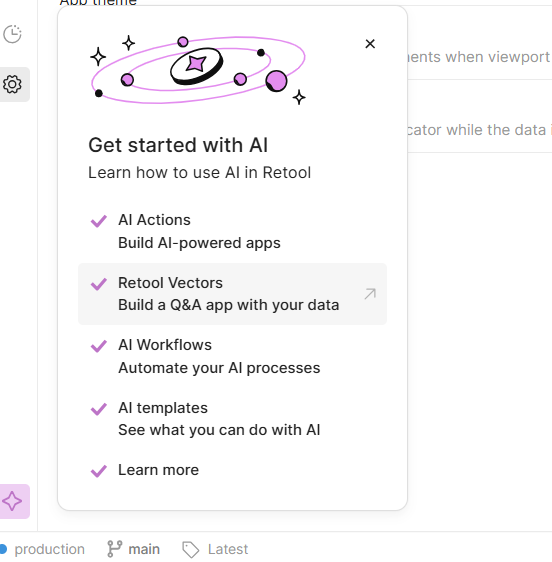
Task: Toggle the AI sparkle icon in sidebar
Action: click(12, 501)
